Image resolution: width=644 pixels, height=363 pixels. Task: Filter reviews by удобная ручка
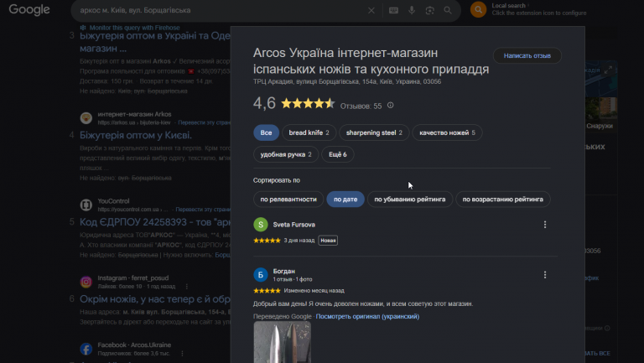click(x=286, y=154)
